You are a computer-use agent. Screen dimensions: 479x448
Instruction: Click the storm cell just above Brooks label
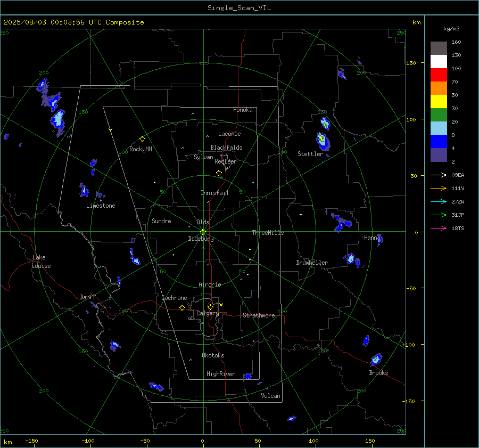click(x=376, y=359)
